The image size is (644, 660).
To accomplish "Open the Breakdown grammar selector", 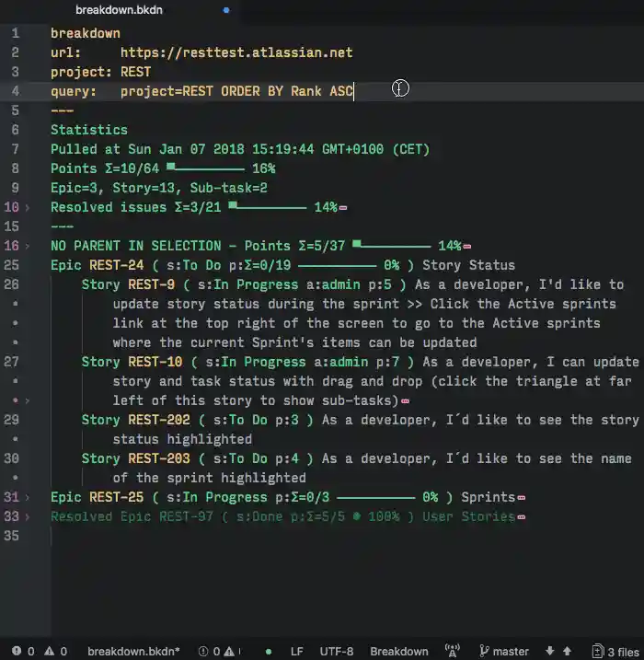I will [398, 652].
